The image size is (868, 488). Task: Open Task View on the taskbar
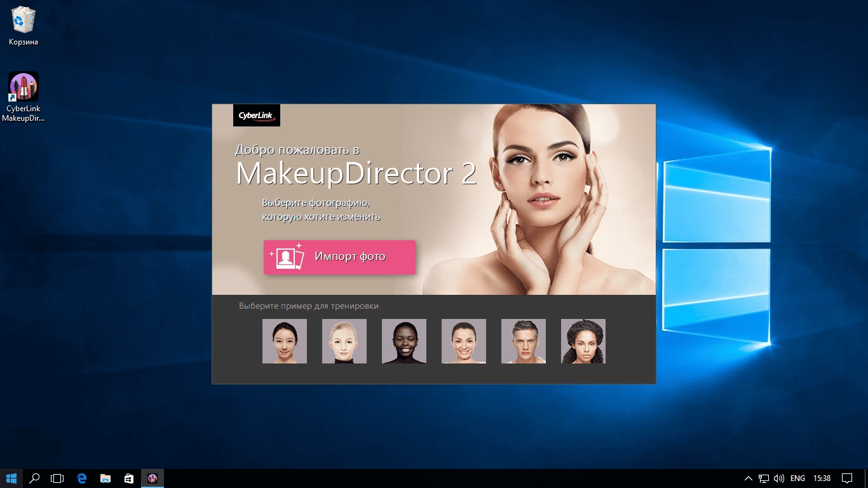coord(58,478)
